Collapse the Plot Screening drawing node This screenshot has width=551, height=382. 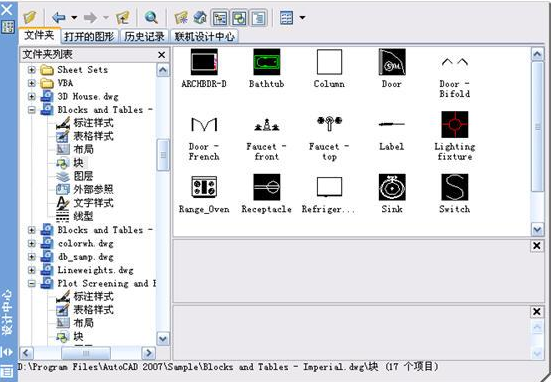pyautogui.click(x=32, y=283)
